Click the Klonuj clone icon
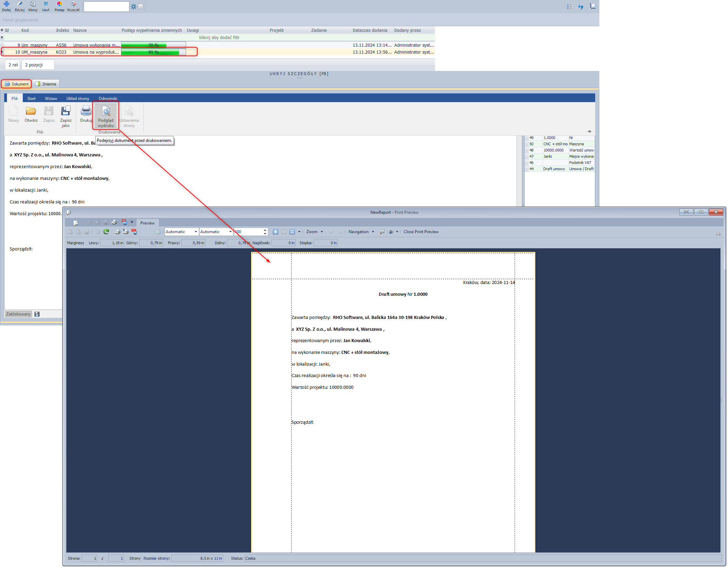 33,4
